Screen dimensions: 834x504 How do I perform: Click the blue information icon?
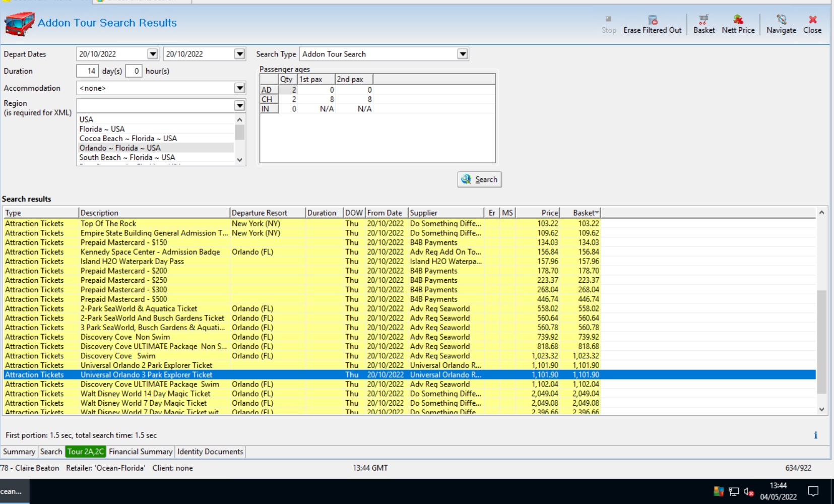coord(815,435)
